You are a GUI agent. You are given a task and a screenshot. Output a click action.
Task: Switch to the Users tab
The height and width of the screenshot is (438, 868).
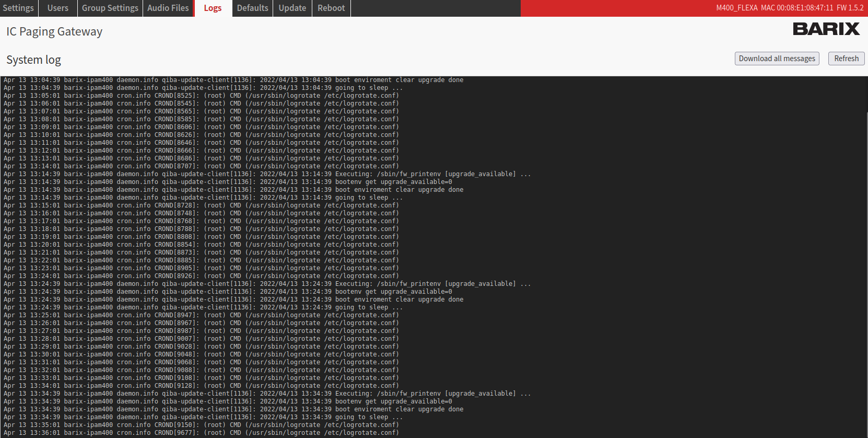coord(57,8)
